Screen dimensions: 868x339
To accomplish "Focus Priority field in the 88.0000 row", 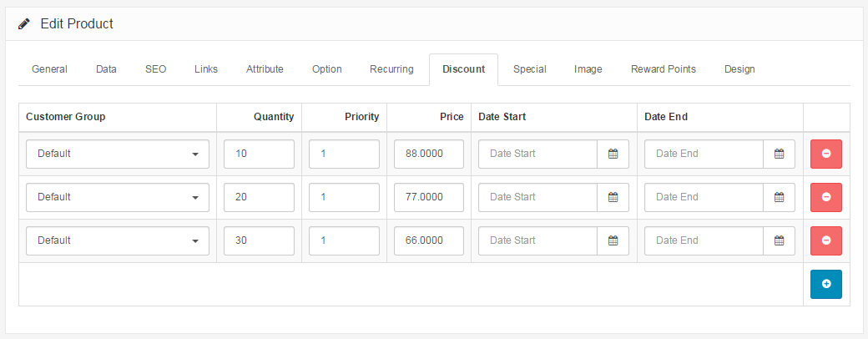I will point(345,154).
